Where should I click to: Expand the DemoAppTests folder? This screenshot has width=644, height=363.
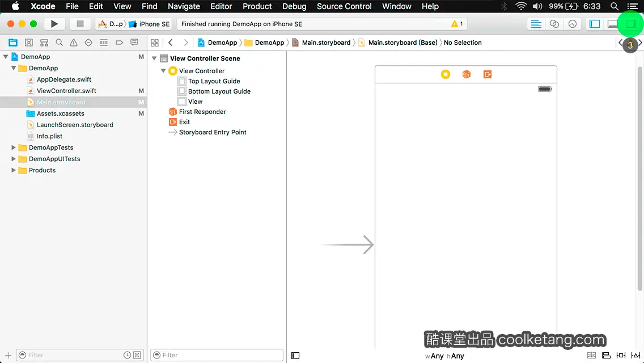(14, 147)
